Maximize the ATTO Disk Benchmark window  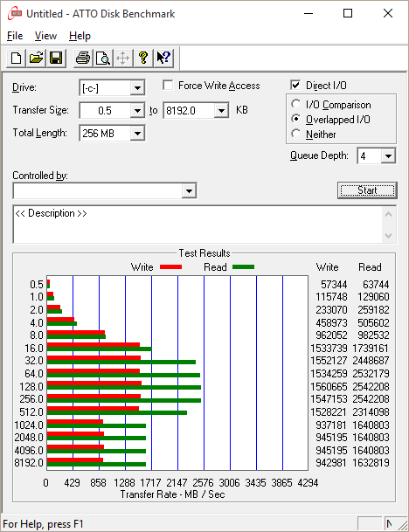[348, 13]
